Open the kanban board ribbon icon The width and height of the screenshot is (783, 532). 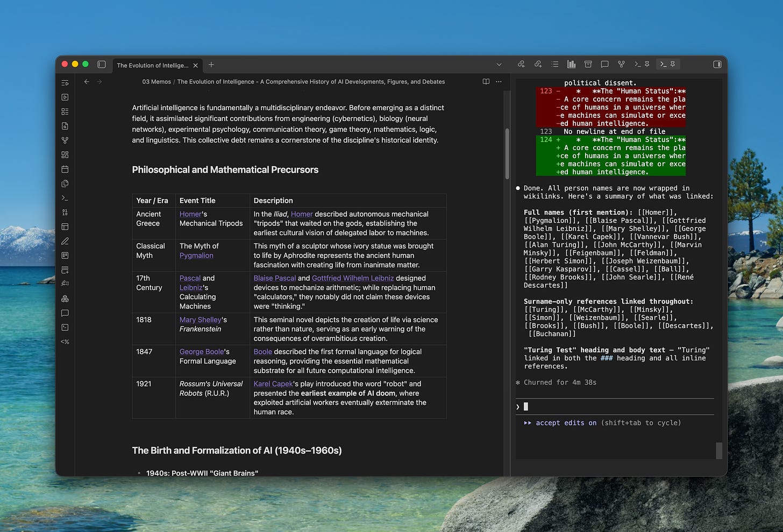click(65, 256)
